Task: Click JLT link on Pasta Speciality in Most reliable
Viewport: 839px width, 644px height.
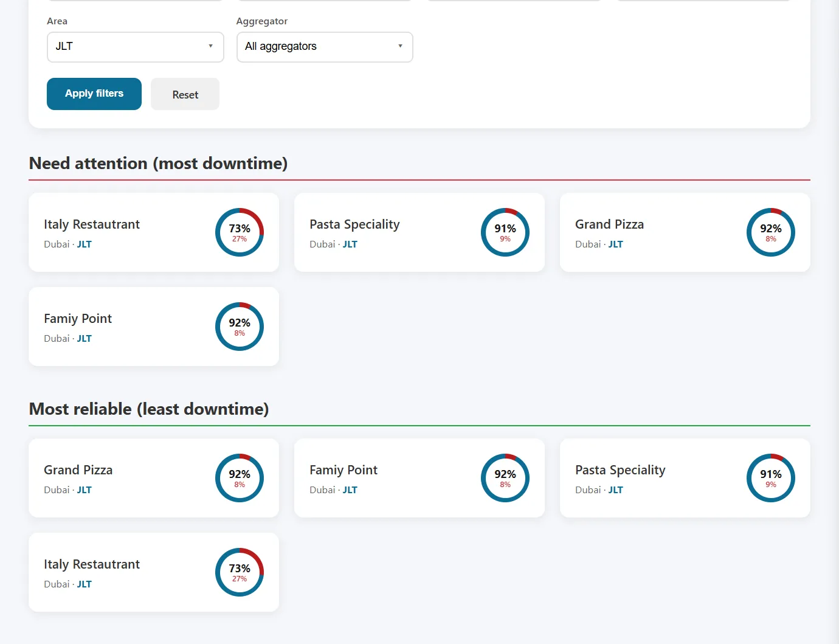Action: point(615,490)
